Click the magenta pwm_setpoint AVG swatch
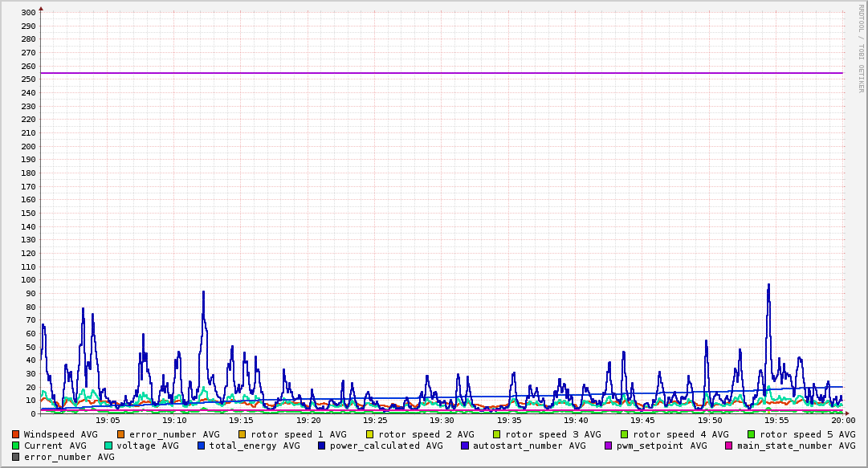Image resolution: width=868 pixels, height=468 pixels. [x=608, y=446]
